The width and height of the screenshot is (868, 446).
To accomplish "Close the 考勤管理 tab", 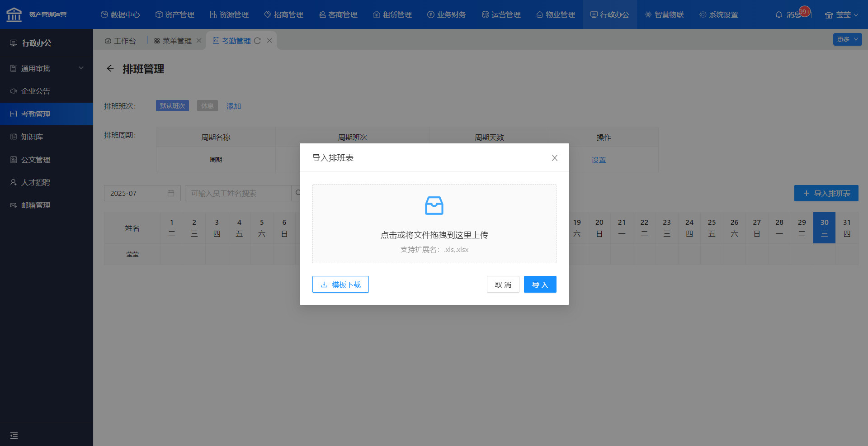I will coord(269,41).
